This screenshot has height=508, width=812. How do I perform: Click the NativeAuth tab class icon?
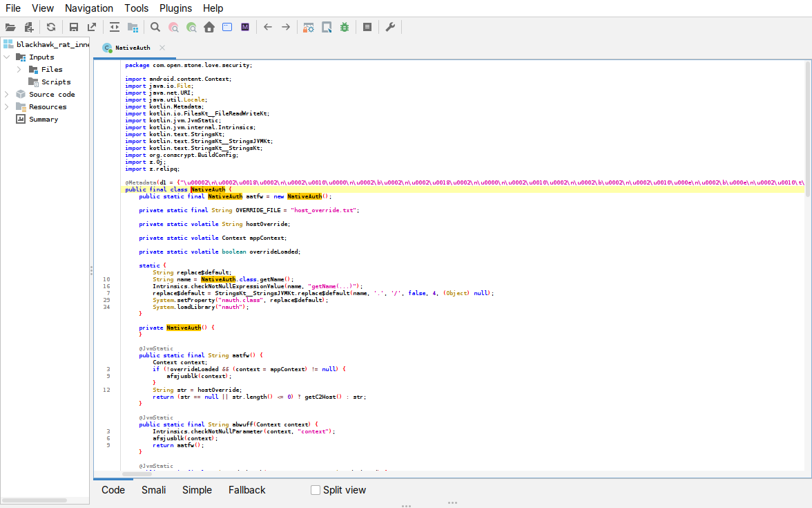coord(107,48)
